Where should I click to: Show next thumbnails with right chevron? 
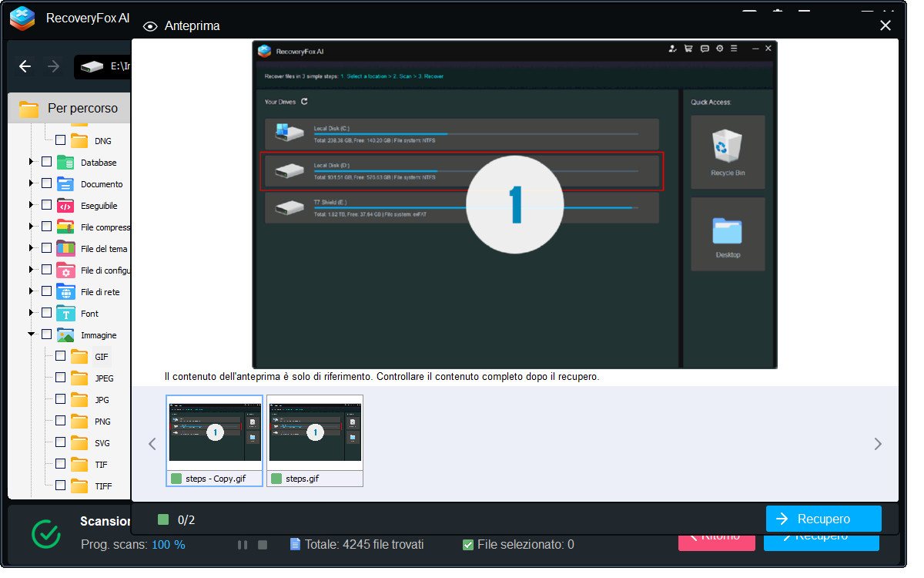pyautogui.click(x=877, y=444)
